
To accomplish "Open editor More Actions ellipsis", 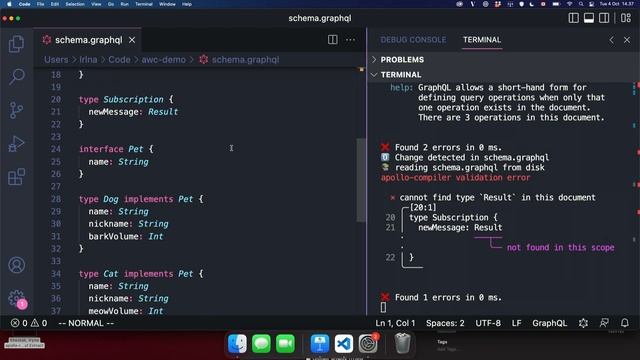I will click(350, 40).
